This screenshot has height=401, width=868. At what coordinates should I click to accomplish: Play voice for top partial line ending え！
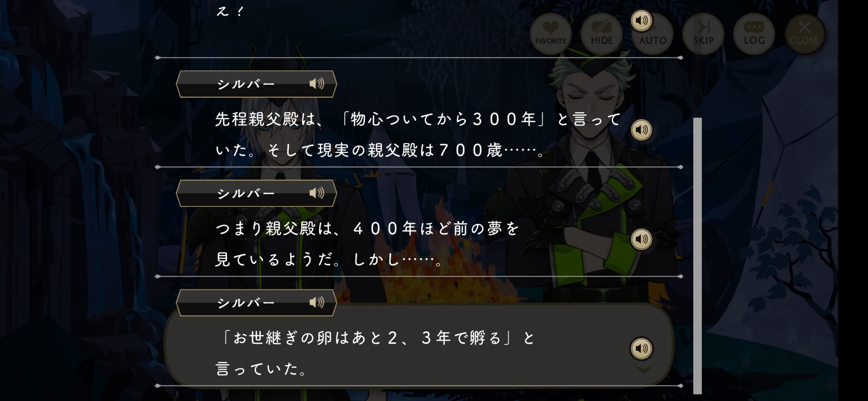point(641,20)
